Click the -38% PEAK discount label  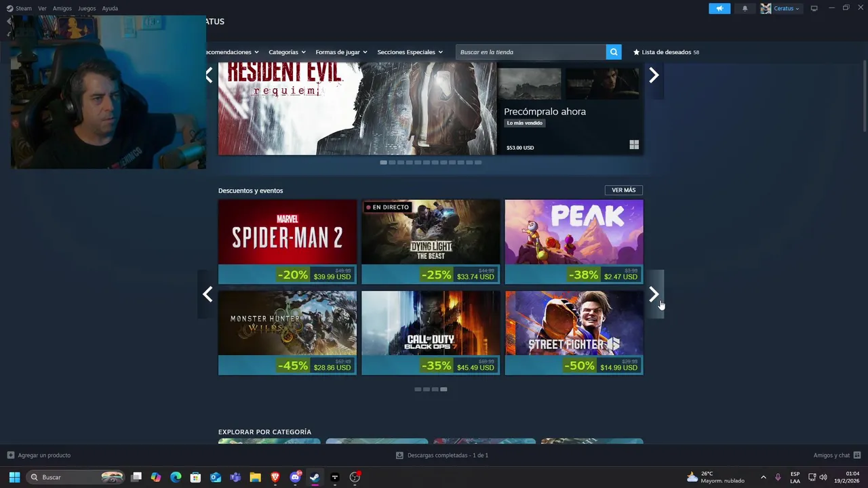[x=583, y=274]
